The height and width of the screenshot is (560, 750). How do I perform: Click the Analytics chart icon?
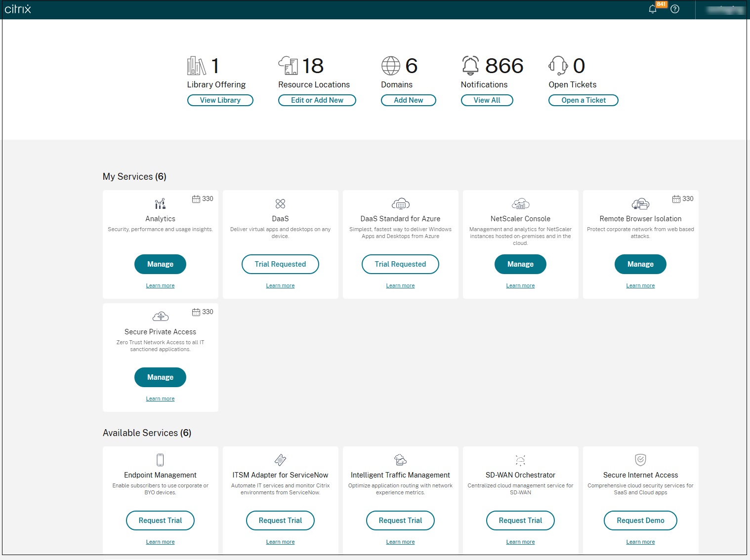[160, 203]
